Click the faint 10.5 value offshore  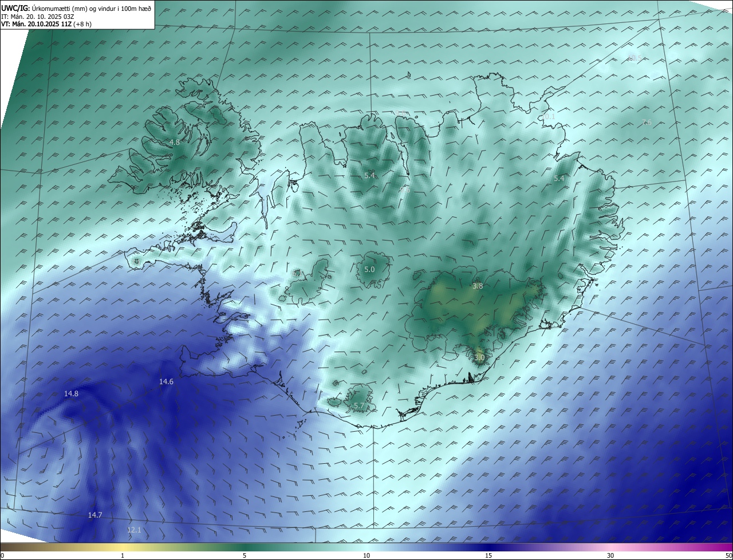pyautogui.click(x=635, y=58)
